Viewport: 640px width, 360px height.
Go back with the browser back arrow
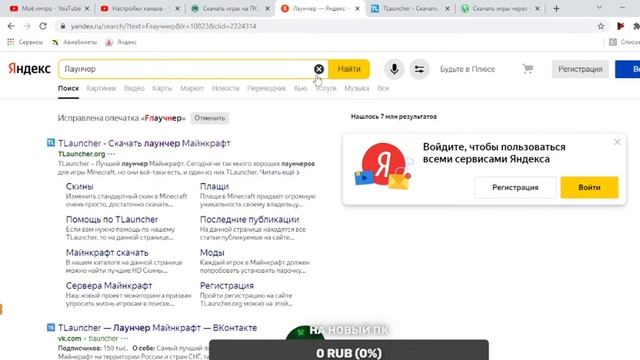click(x=11, y=26)
